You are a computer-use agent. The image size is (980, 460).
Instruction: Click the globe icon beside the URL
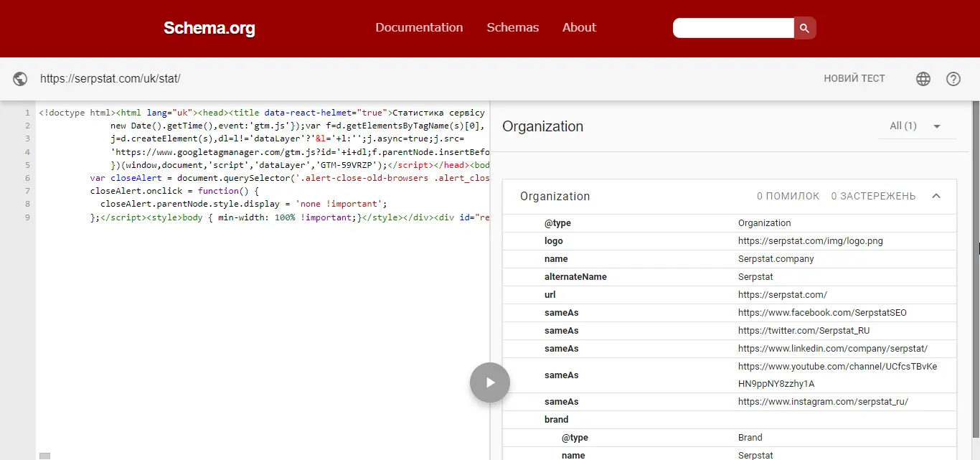point(20,79)
